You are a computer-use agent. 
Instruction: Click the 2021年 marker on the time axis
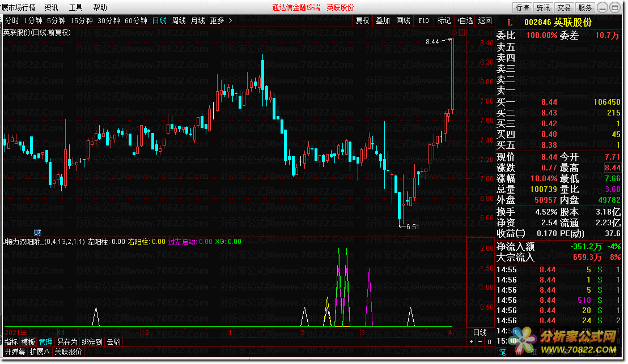point(16,333)
